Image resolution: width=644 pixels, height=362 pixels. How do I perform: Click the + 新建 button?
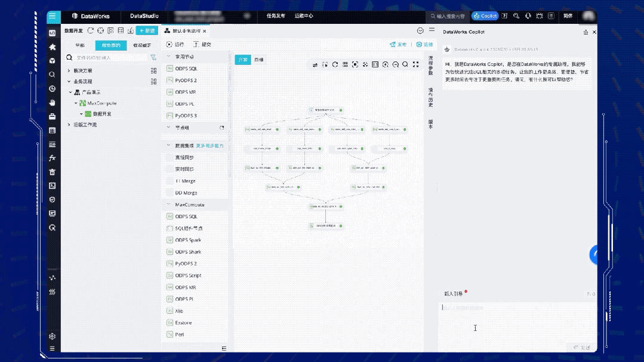(147, 30)
